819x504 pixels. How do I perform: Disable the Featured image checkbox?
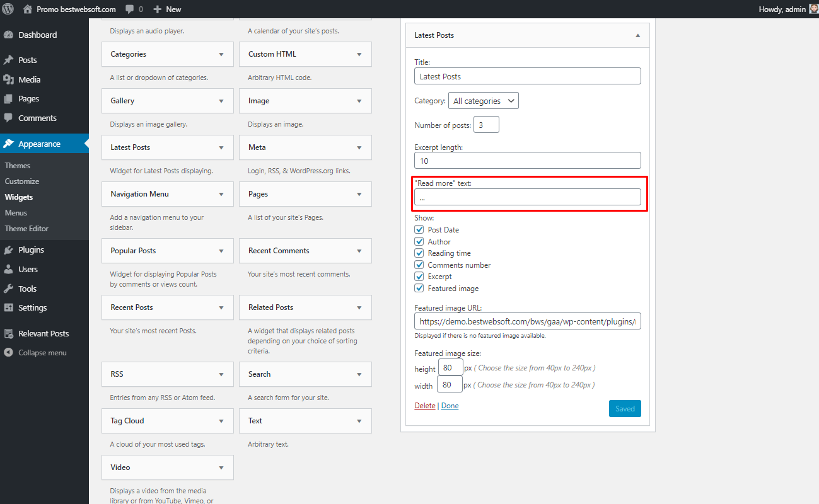coord(419,289)
